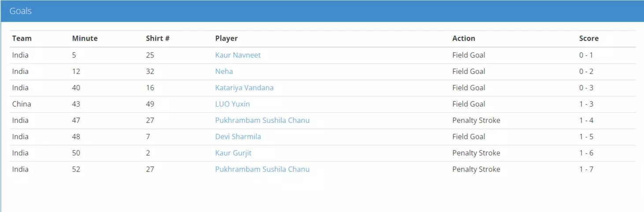The image size is (644, 212).
Task: Click the Goals panel heading
Action: (x=21, y=11)
